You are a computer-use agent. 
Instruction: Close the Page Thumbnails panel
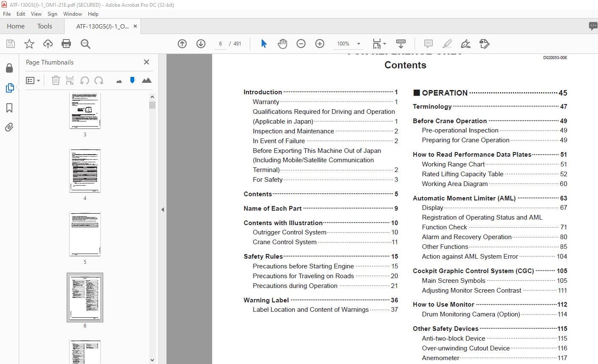click(x=147, y=62)
